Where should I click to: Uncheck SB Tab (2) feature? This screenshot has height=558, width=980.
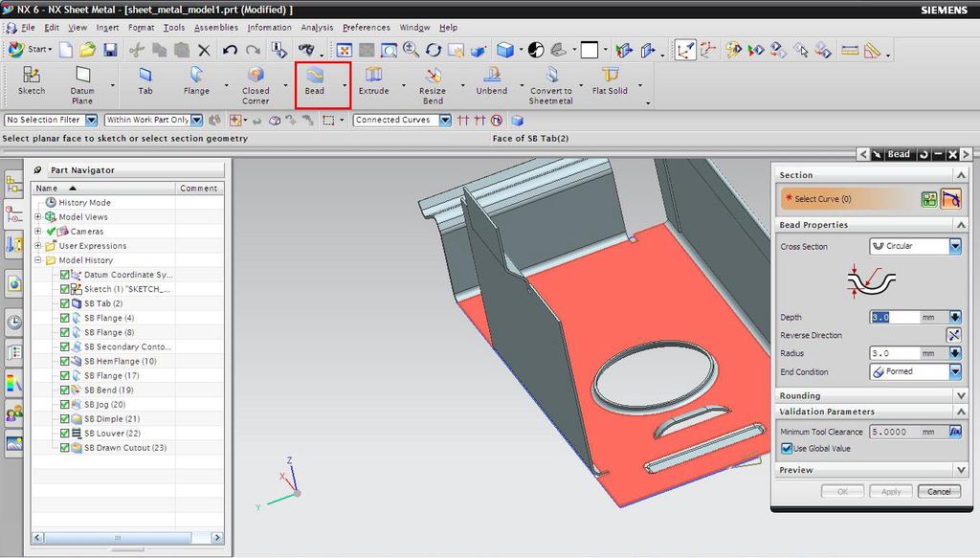click(x=64, y=303)
